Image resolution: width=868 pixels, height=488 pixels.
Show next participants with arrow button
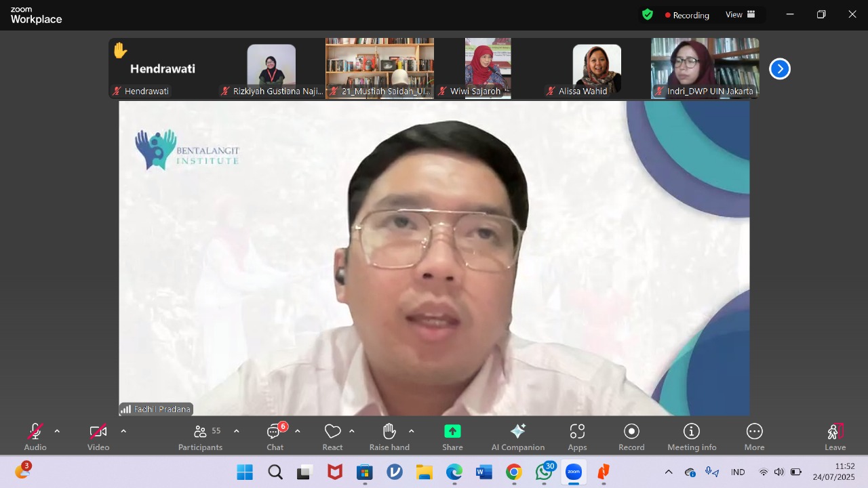pos(780,68)
